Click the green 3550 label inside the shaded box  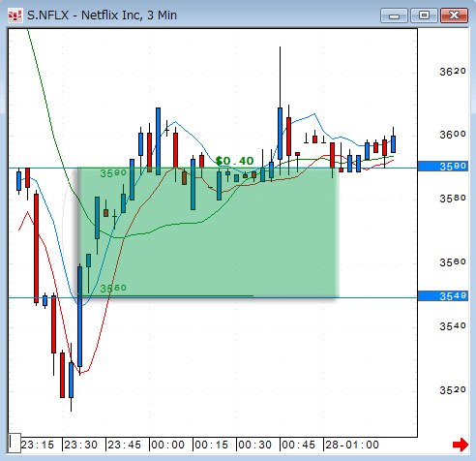point(113,288)
